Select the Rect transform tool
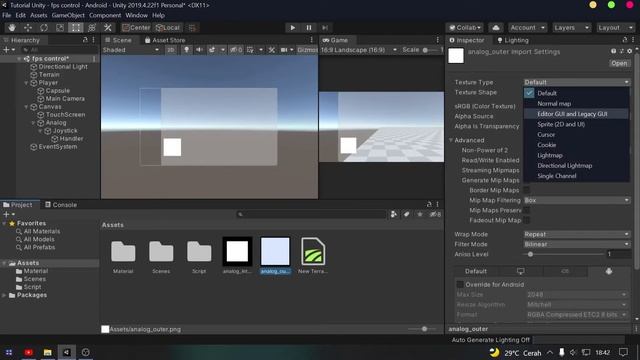 (76, 28)
